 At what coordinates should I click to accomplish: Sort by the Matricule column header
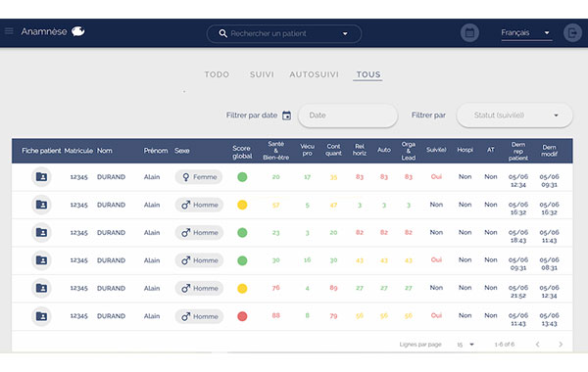pos(78,151)
